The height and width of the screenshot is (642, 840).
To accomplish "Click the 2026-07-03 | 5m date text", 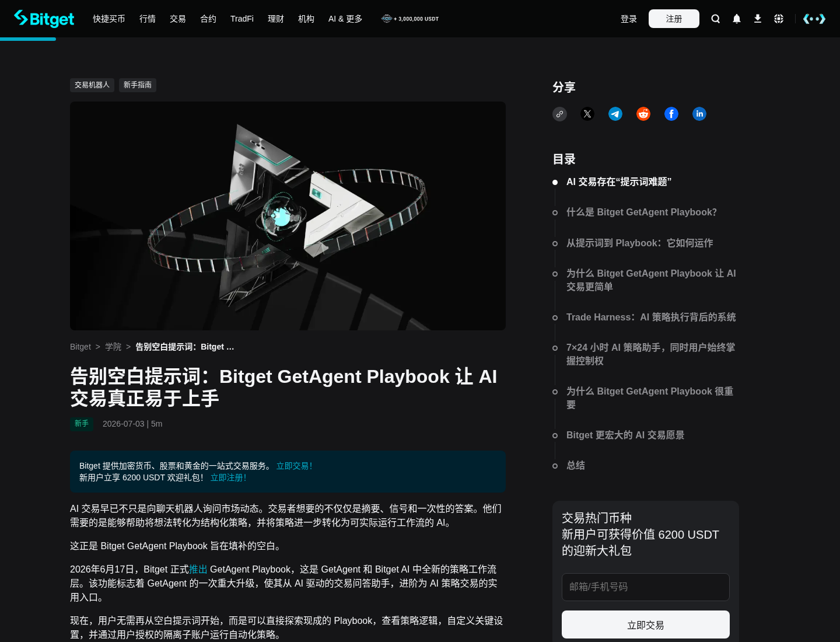I will pyautogui.click(x=132, y=424).
